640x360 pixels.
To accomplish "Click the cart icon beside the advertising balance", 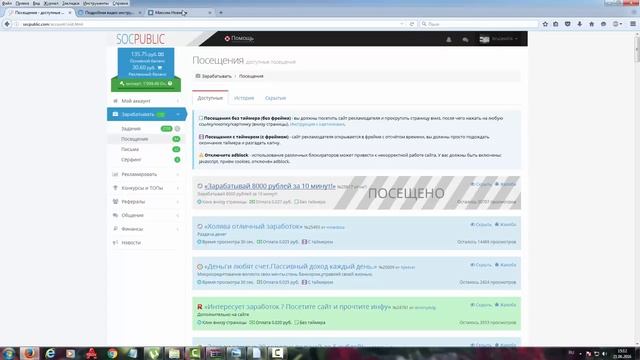I will [160, 67].
